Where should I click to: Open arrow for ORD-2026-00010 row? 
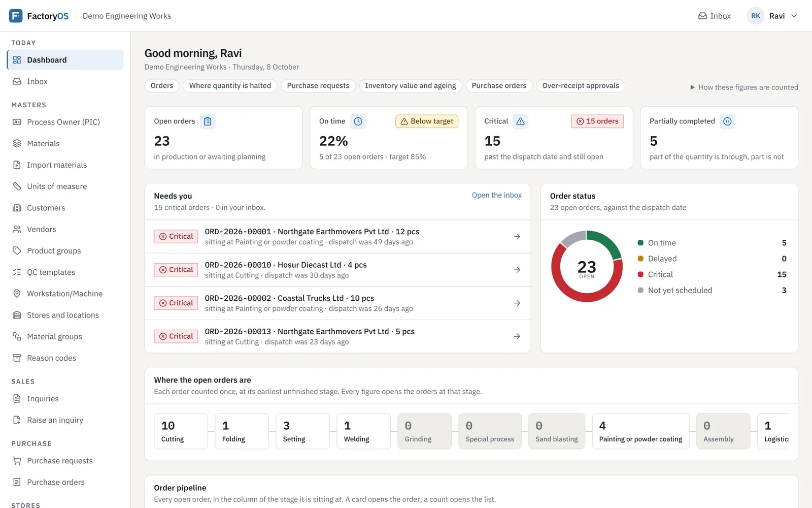(x=517, y=270)
